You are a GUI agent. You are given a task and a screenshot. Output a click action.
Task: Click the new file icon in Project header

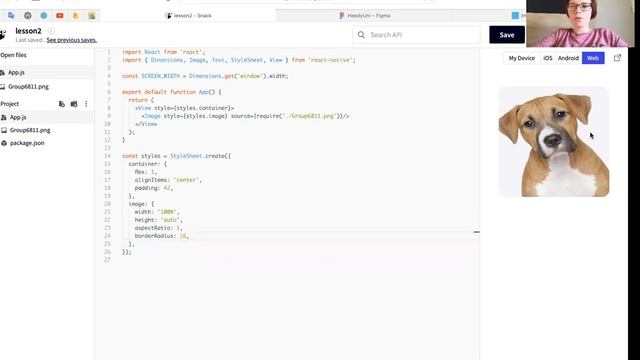[x=62, y=104]
